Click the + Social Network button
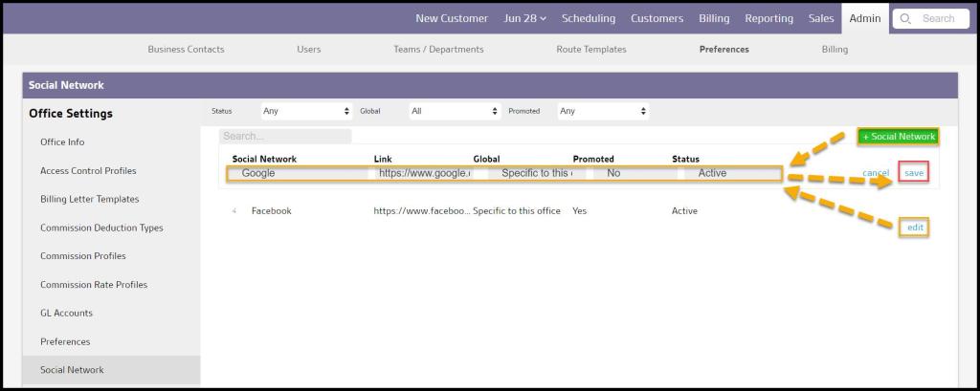The width and height of the screenshot is (980, 391). pyautogui.click(x=899, y=137)
